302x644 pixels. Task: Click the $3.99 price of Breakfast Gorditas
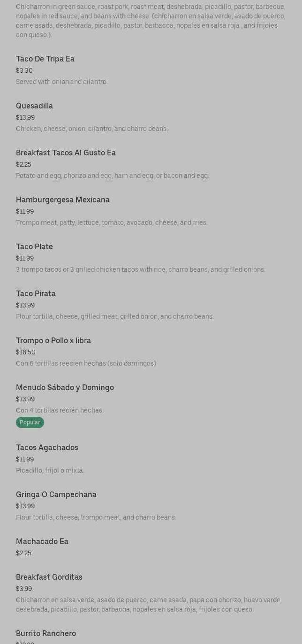click(24, 589)
